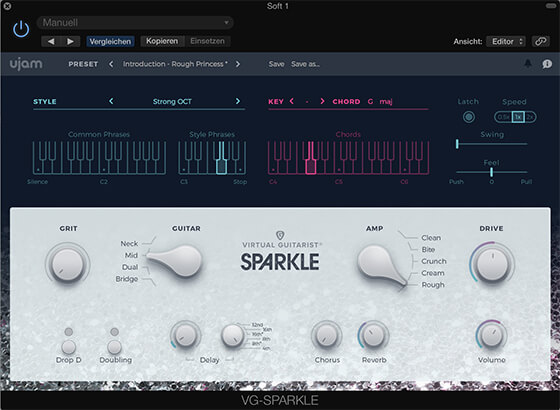Click the link chain icon
560x410 pixels.
tap(541, 41)
